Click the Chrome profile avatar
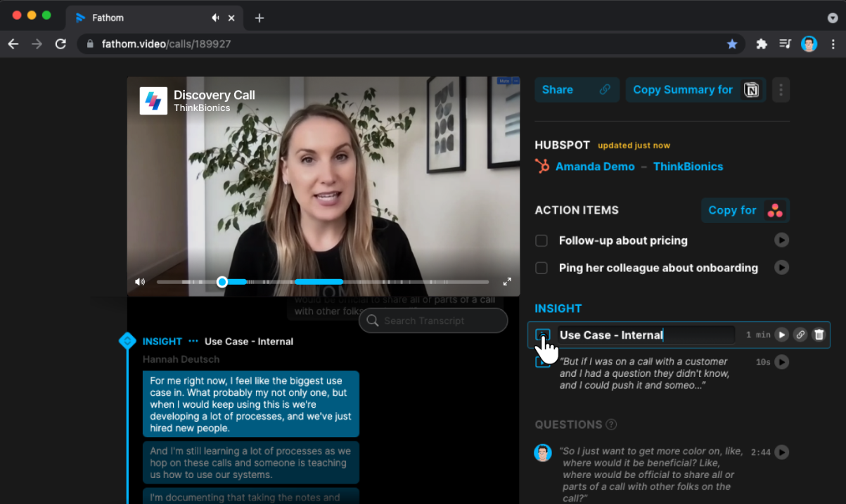Viewport: 846px width, 504px height. (809, 44)
